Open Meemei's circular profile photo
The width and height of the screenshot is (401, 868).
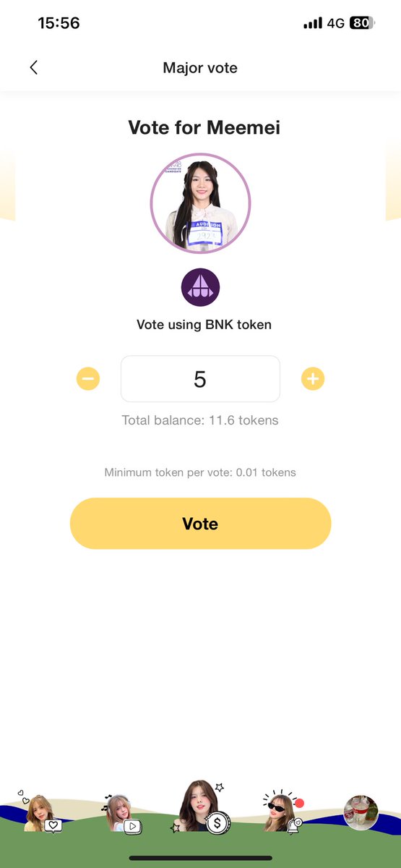coord(200,204)
